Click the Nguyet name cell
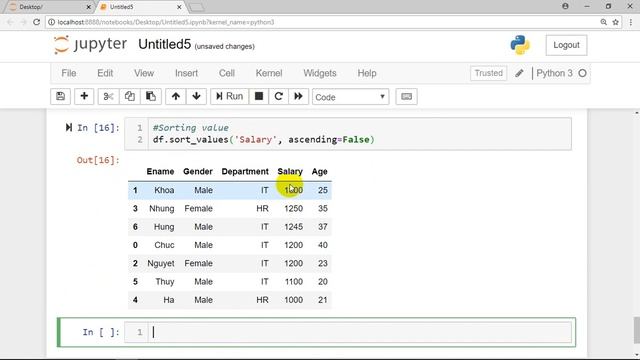 (x=161, y=263)
